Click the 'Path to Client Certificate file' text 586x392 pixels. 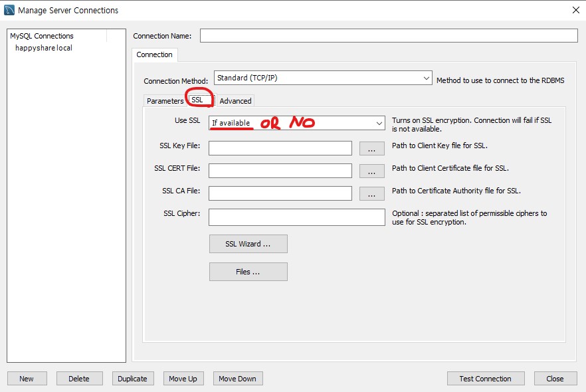[450, 168]
